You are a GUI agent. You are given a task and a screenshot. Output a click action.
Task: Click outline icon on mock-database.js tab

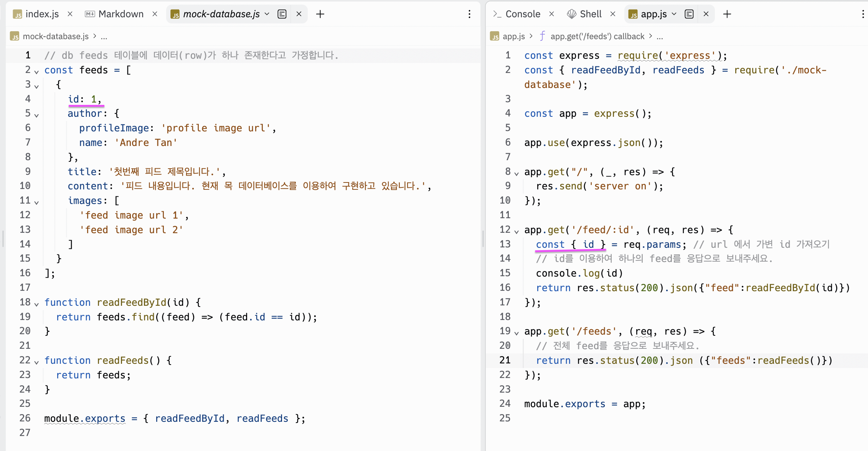pyautogui.click(x=282, y=14)
